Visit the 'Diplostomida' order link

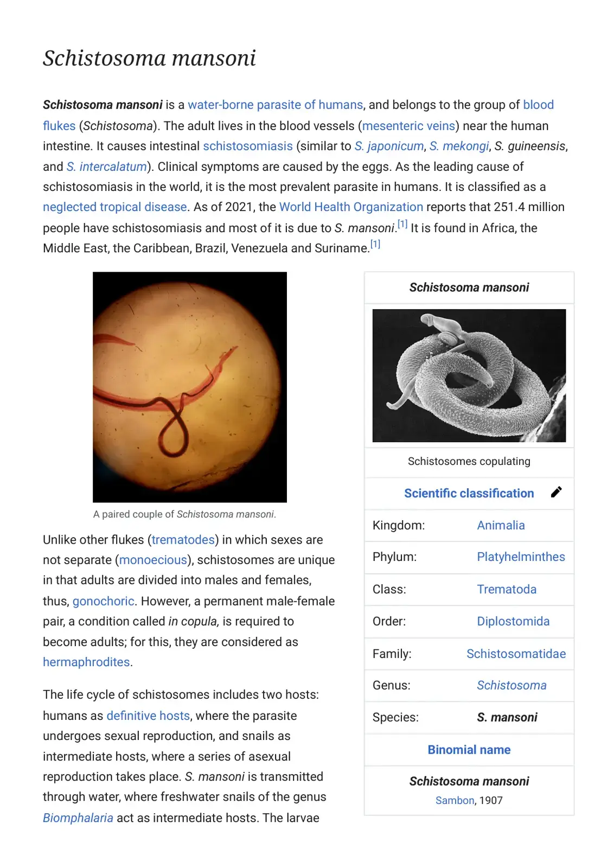[513, 621]
